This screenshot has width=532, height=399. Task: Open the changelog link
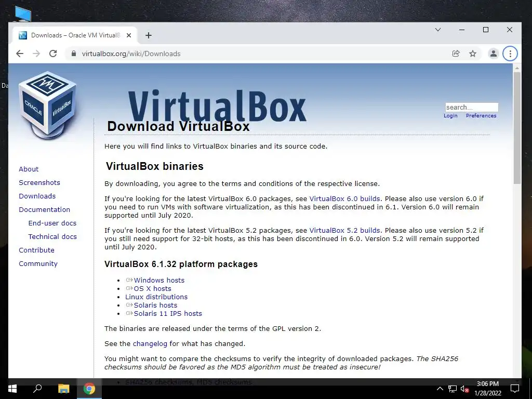pyautogui.click(x=150, y=344)
